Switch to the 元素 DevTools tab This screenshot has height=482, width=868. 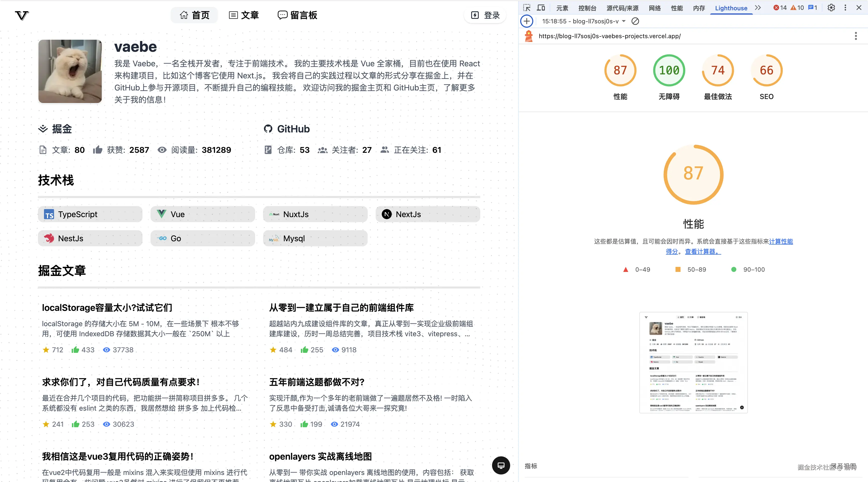point(562,8)
